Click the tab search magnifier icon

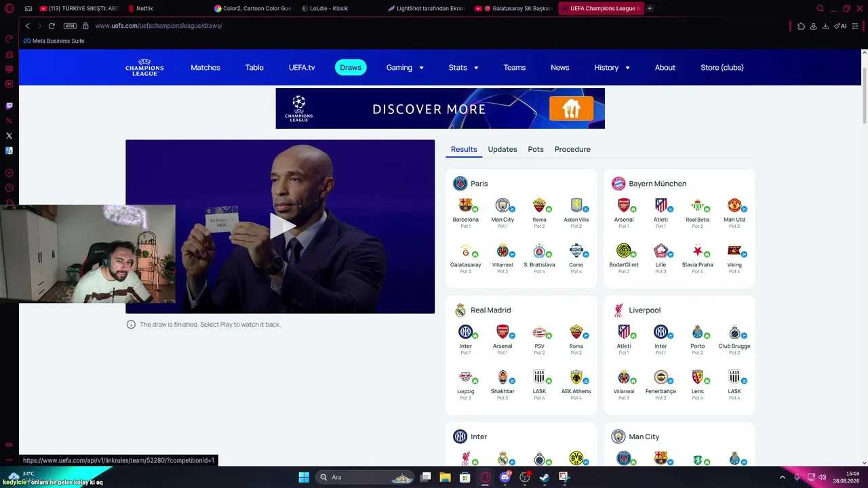[820, 8]
